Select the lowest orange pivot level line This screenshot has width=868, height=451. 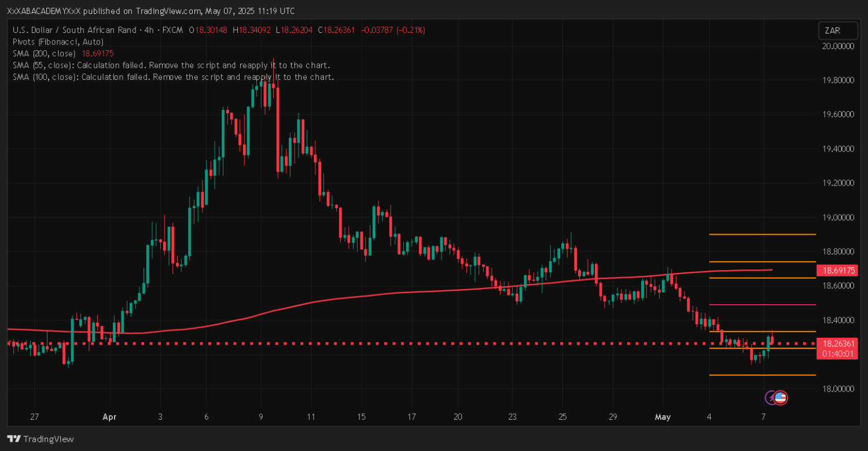(x=762, y=375)
